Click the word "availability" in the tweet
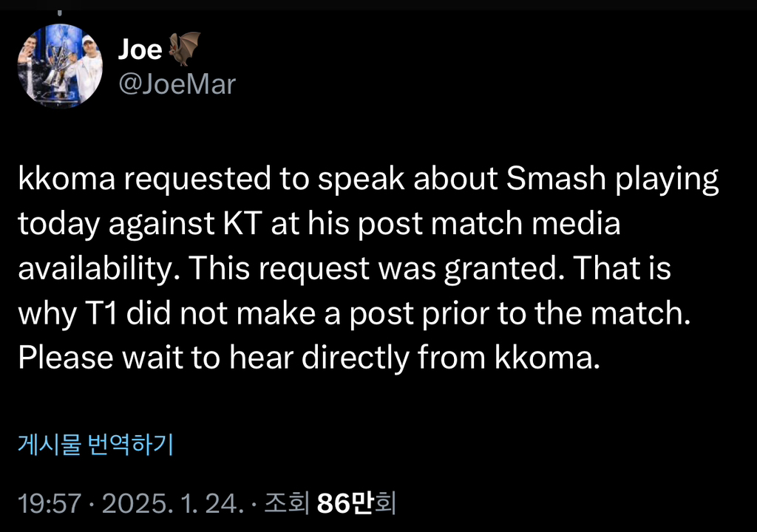 (101, 270)
